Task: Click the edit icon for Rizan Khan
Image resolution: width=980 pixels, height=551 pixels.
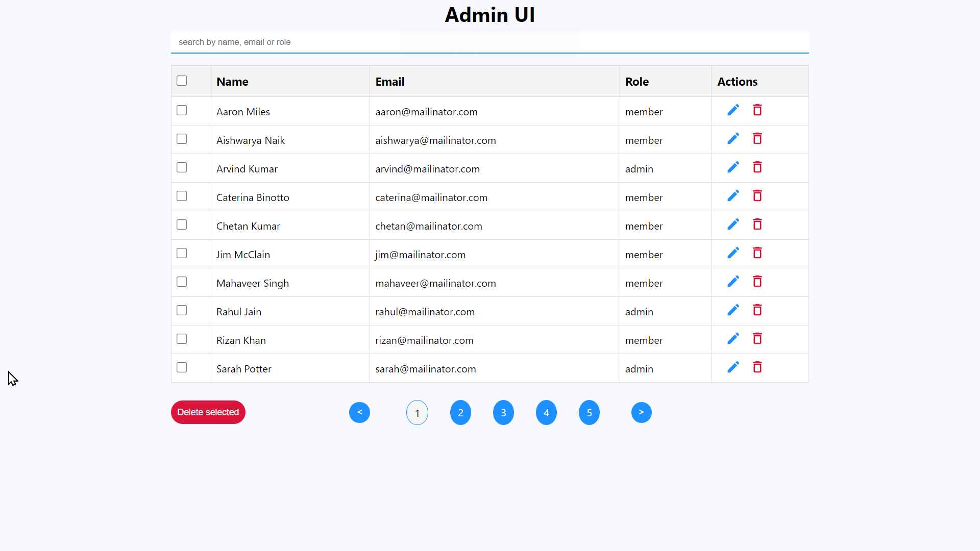Action: [x=733, y=338]
